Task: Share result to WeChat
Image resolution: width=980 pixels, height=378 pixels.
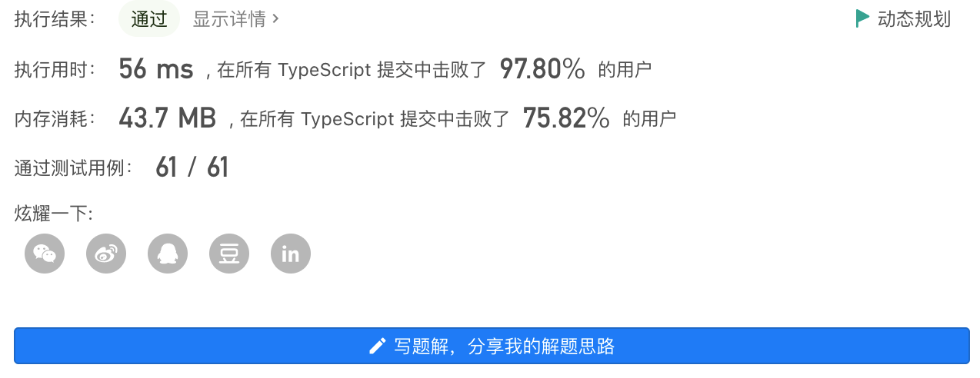Action: point(45,254)
